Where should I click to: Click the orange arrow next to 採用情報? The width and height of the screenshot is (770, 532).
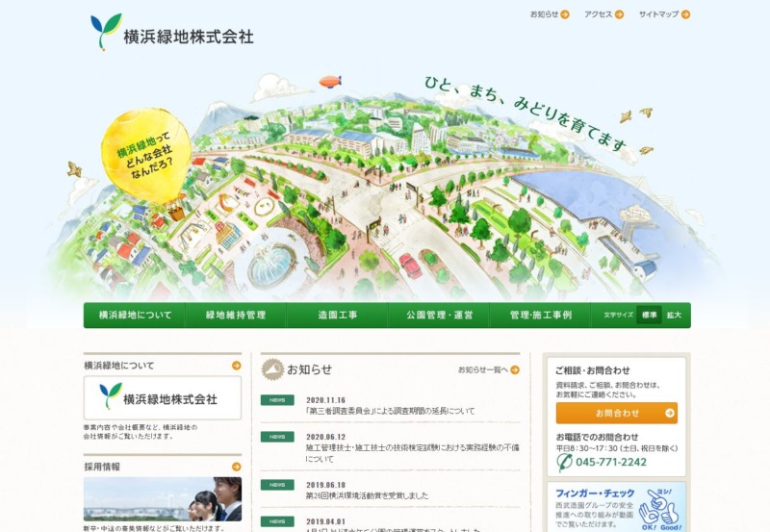pos(236,467)
